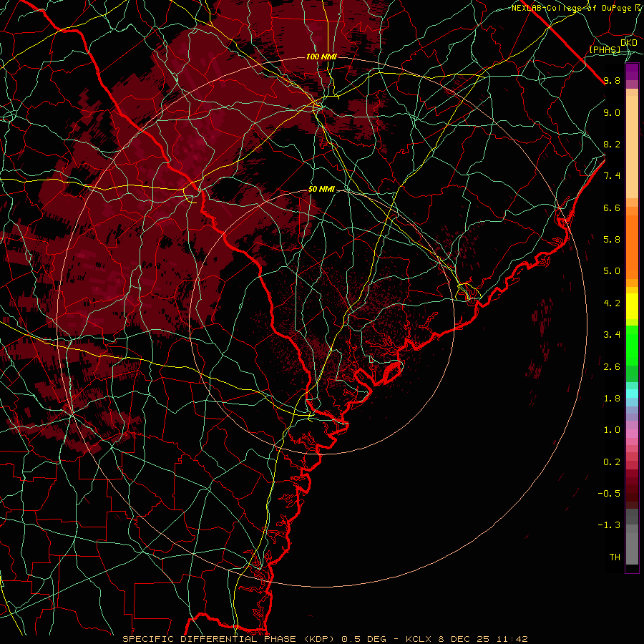Viewport: 644px width, 644px height.
Task: Click the TH threshold label on the scale
Action: (615, 557)
